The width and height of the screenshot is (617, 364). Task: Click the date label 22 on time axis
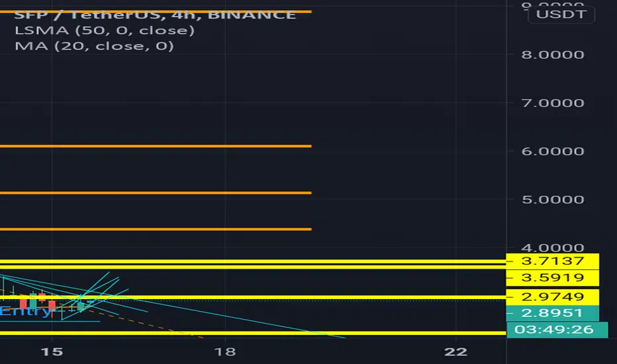tap(455, 351)
